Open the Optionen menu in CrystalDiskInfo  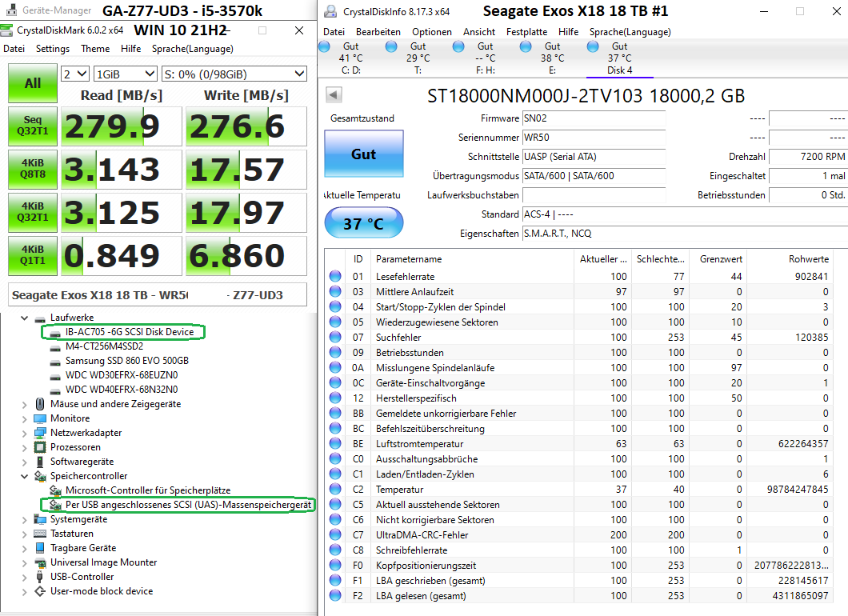coord(431,32)
